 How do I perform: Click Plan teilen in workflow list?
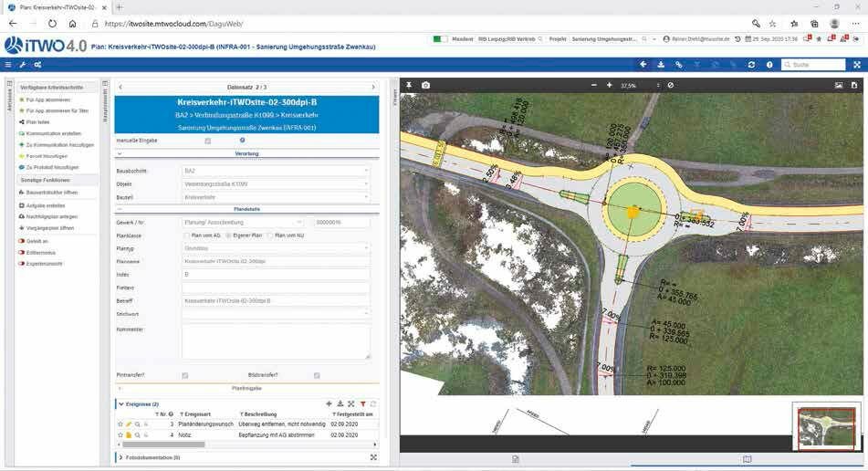click(x=37, y=121)
